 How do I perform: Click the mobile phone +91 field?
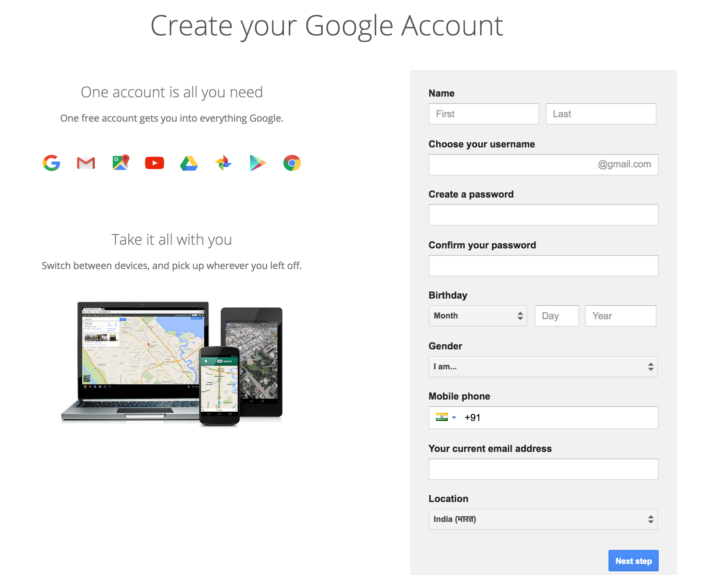point(544,418)
